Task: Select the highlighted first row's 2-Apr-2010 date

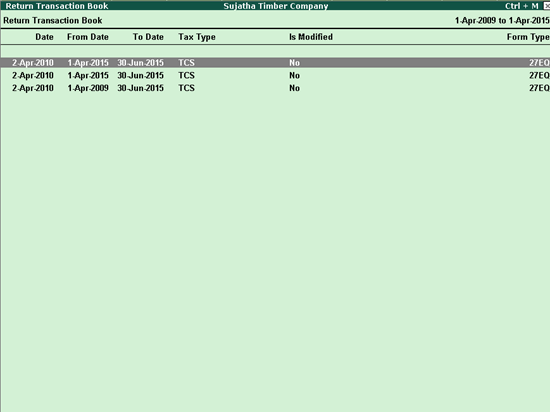Action: [33, 63]
